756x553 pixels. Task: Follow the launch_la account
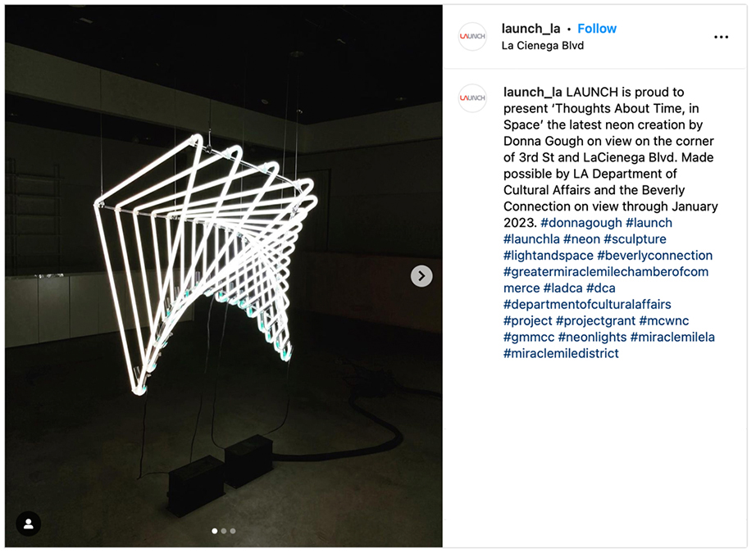point(597,29)
